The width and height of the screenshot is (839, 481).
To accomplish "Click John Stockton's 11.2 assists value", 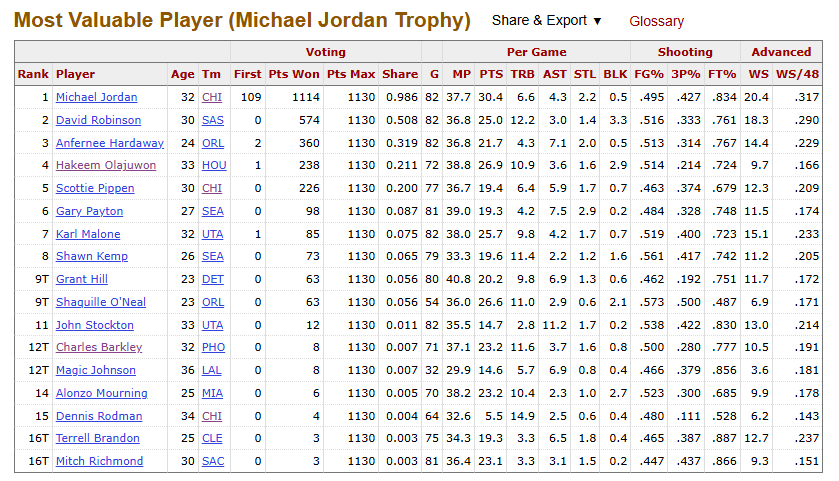I will (554, 325).
